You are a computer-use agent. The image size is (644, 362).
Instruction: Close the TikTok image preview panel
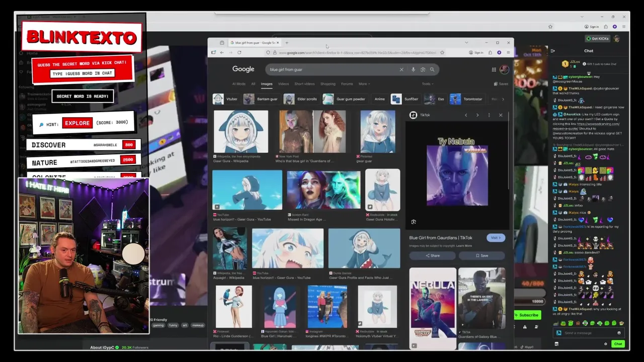click(x=500, y=115)
